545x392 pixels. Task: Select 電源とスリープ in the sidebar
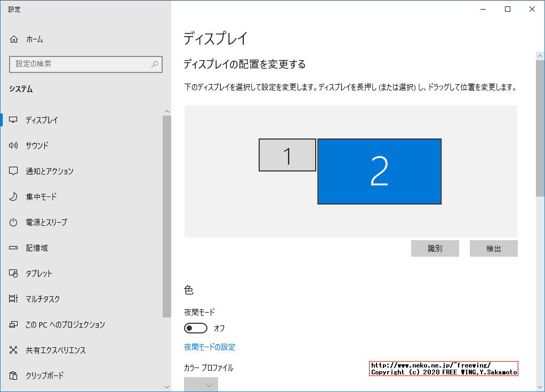tap(14, 222)
